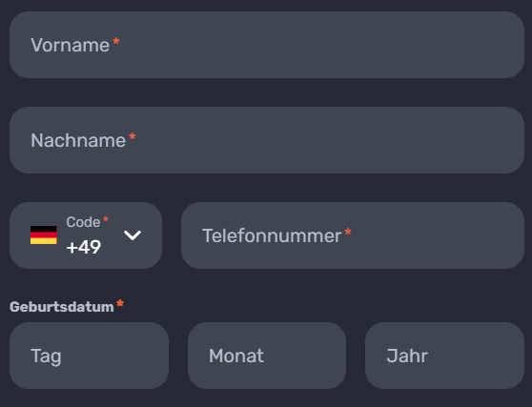Click the Geburtsdatum label
Image resolution: width=532 pixels, height=407 pixels.
click(x=62, y=307)
